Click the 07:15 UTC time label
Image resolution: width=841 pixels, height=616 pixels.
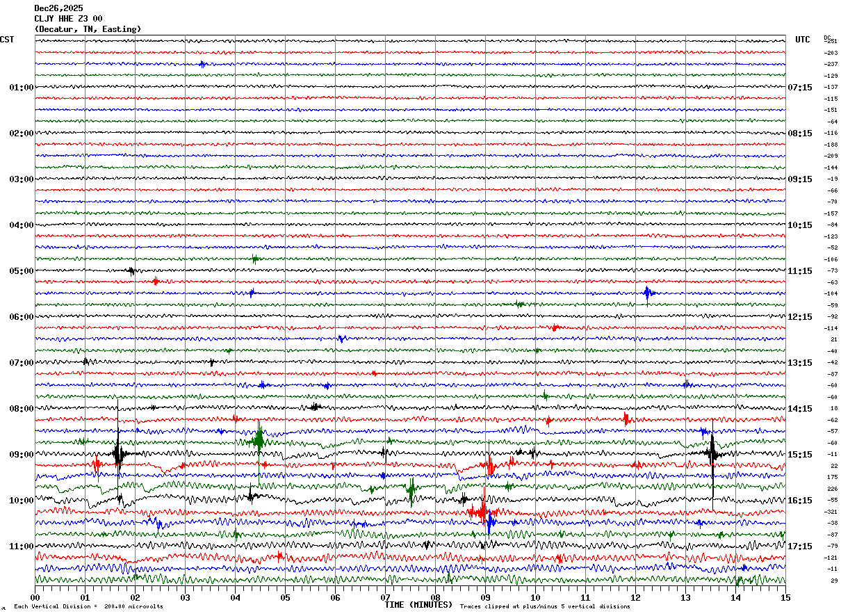[800, 88]
